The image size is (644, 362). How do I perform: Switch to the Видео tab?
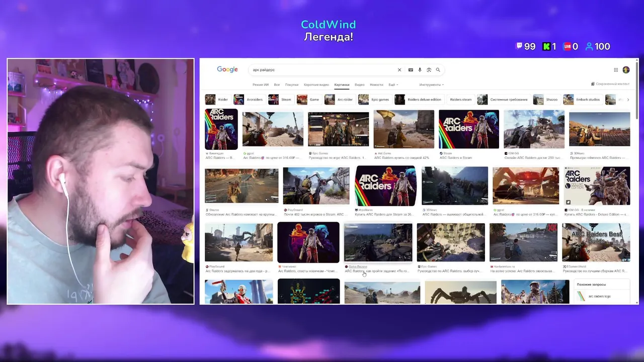[x=359, y=84]
